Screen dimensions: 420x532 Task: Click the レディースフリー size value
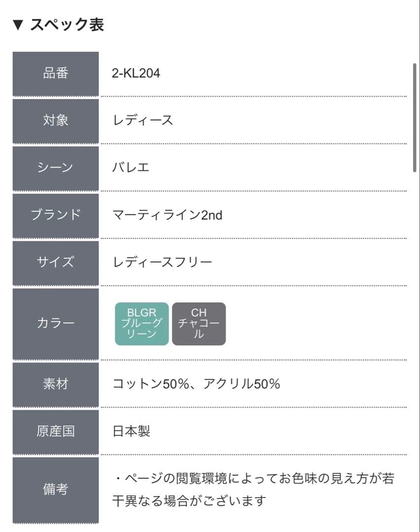[163, 262]
